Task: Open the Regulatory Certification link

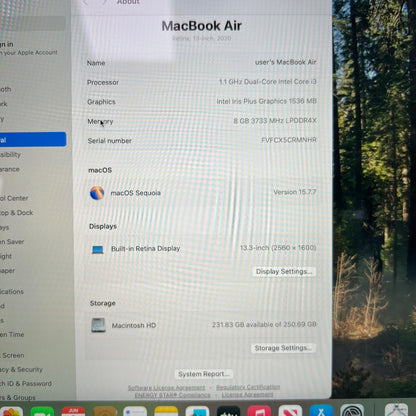Action: coord(248,387)
